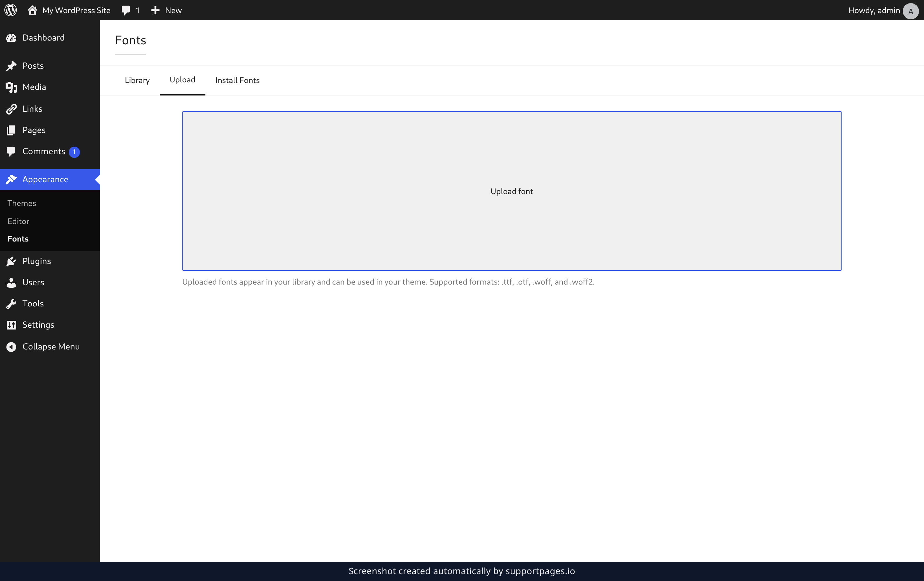Open the comments bubble icon in admin bar
Image resolution: width=924 pixels, height=581 pixels.
(x=126, y=10)
